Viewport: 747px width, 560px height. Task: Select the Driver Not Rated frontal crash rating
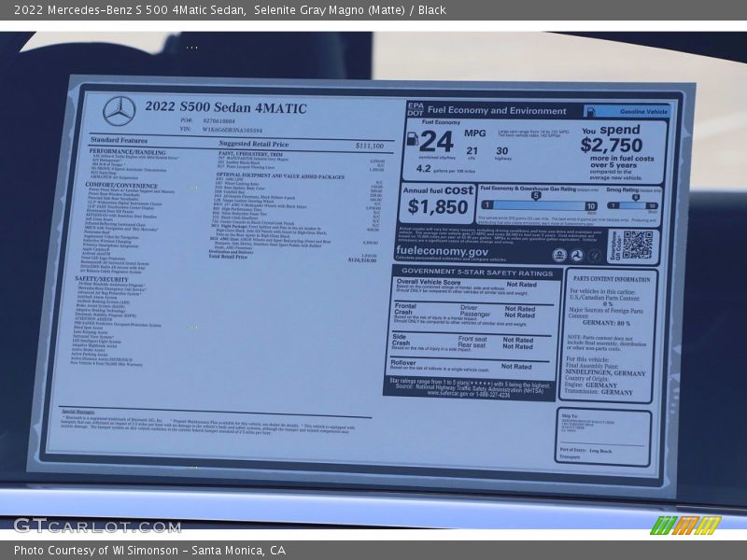point(522,307)
